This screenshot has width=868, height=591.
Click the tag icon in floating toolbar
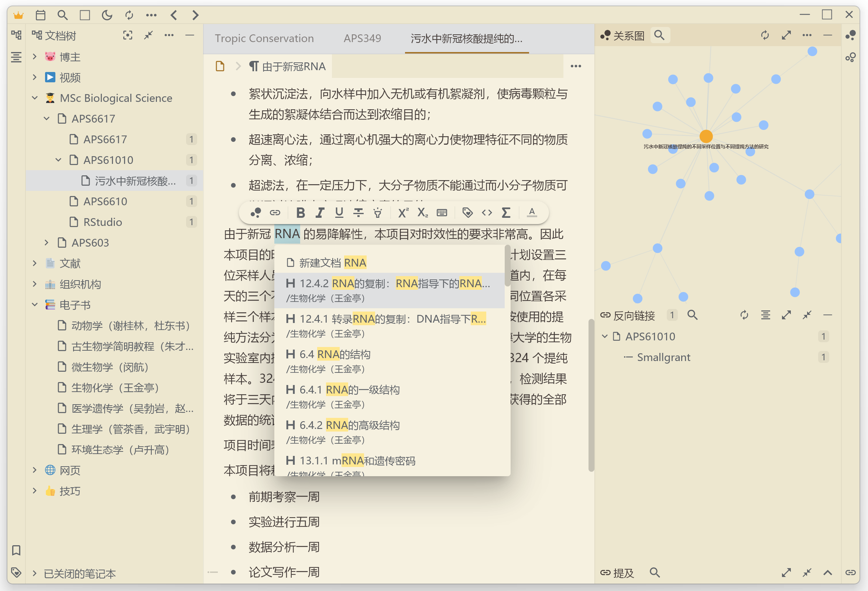point(467,213)
